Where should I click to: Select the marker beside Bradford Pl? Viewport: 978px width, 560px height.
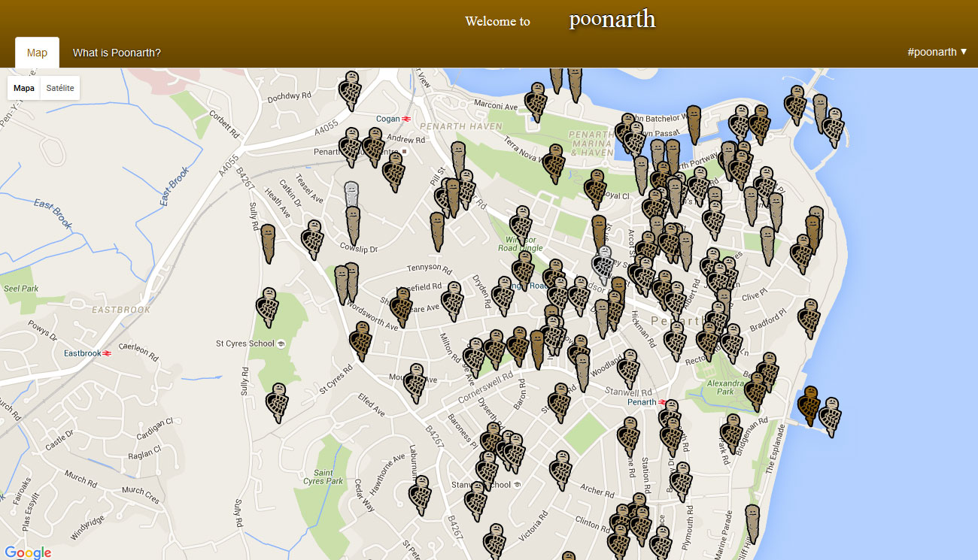[809, 318]
